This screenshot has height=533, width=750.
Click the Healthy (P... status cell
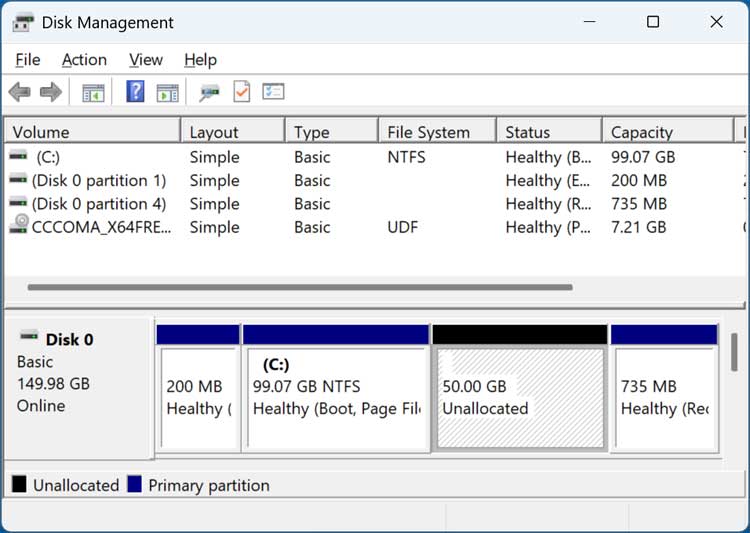pos(548,227)
